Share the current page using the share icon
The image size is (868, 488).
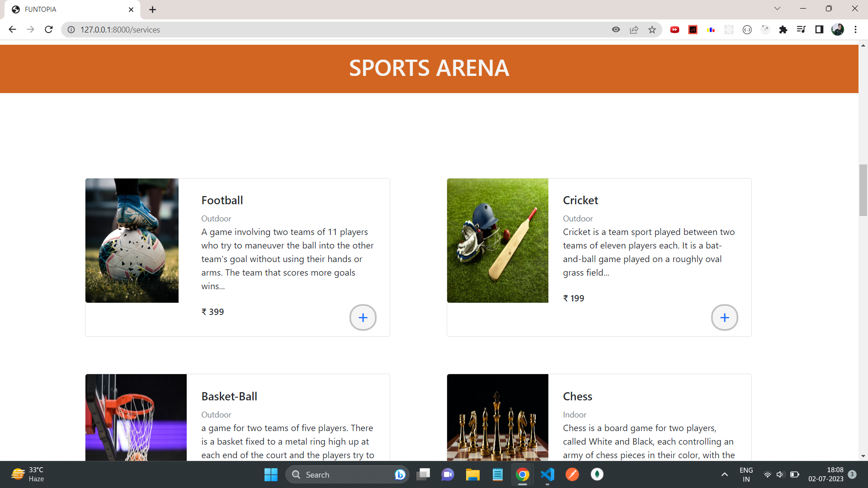click(634, 29)
